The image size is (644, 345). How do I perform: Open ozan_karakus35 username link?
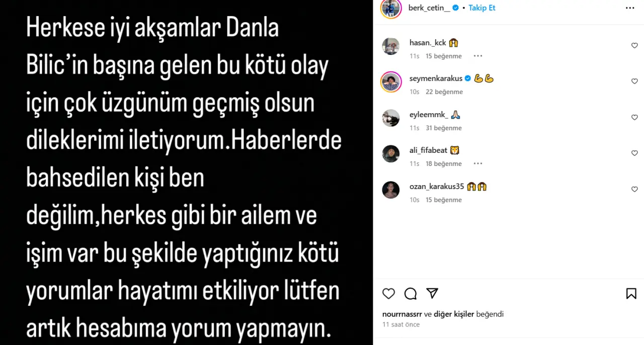pyautogui.click(x=437, y=187)
